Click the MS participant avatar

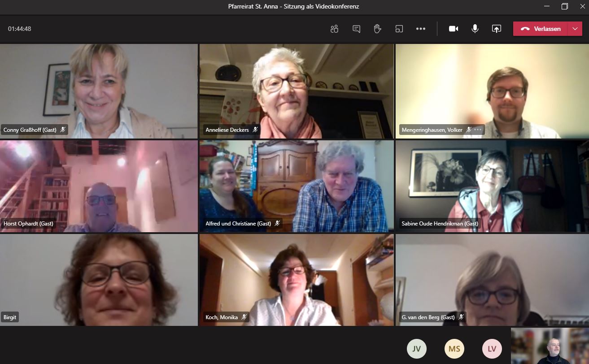(x=454, y=349)
